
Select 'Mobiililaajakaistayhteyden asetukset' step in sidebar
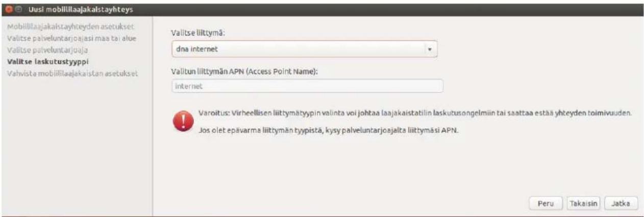(71, 26)
